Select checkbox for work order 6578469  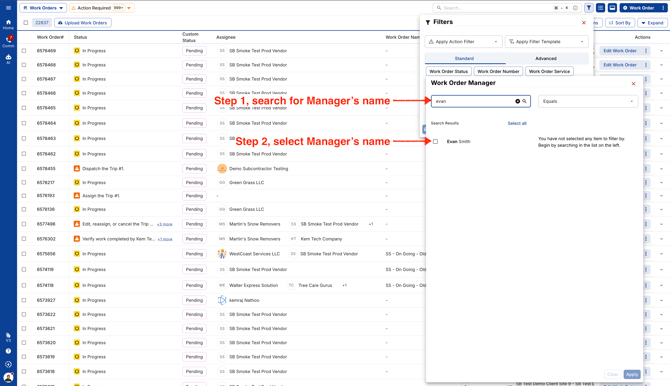click(x=24, y=50)
